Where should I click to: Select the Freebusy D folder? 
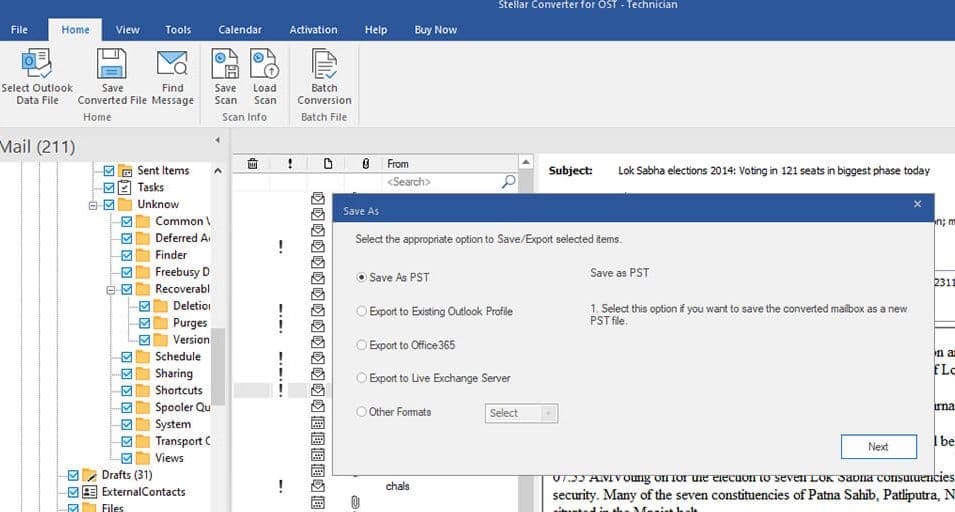182,272
